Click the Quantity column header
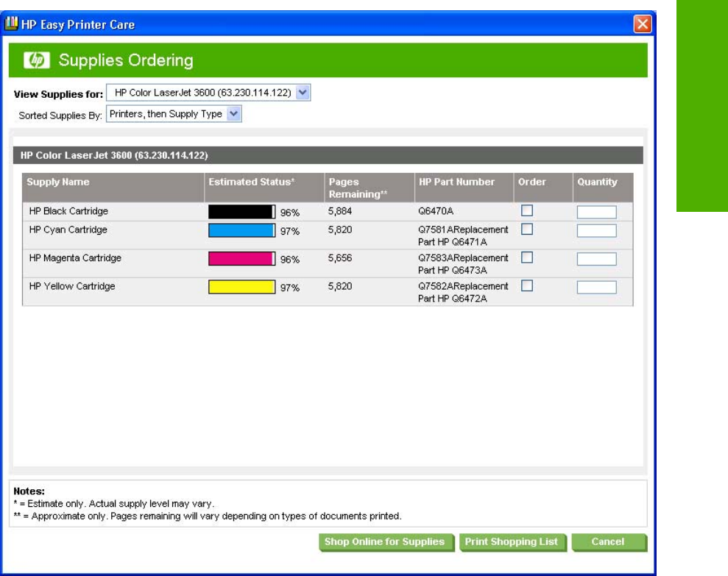728x576 pixels. [x=603, y=188]
